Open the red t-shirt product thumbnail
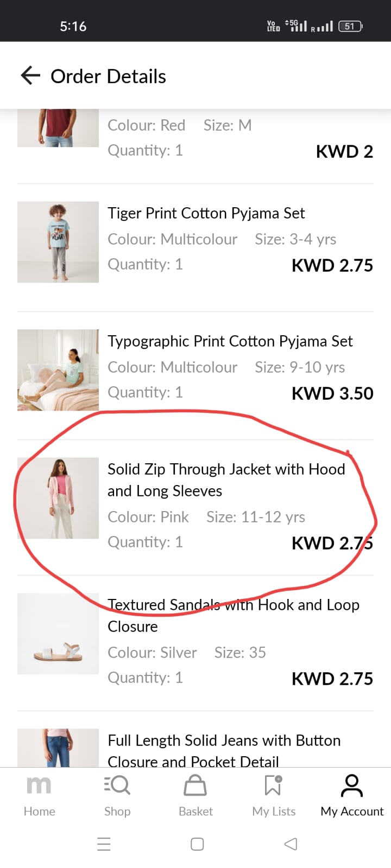Screen dimensions: 391x868 coord(58,128)
